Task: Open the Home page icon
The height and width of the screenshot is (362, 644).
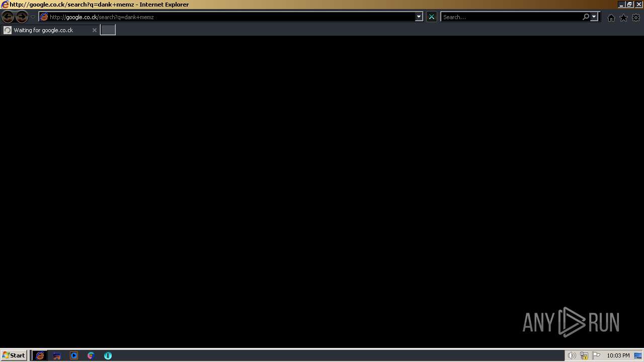Action: pos(611,18)
